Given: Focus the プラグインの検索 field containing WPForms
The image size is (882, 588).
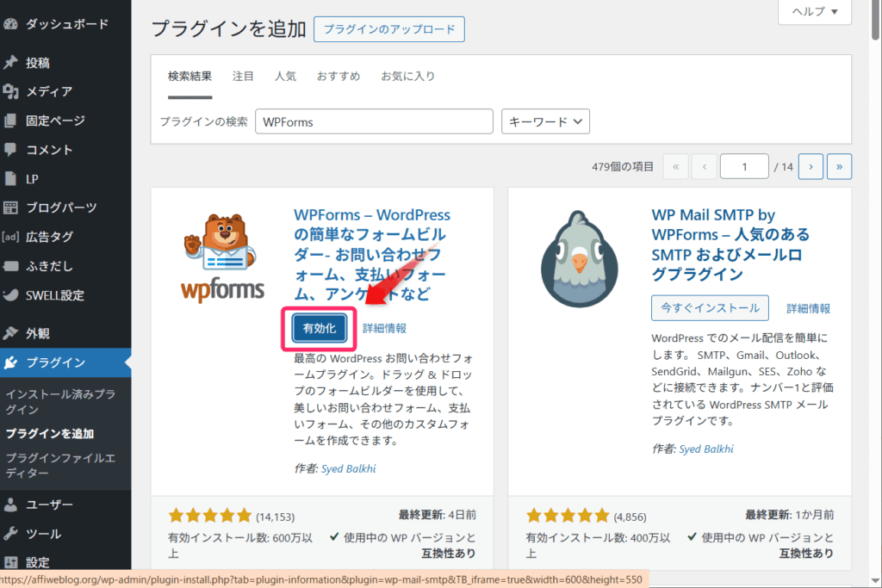Looking at the screenshot, I should point(374,121).
